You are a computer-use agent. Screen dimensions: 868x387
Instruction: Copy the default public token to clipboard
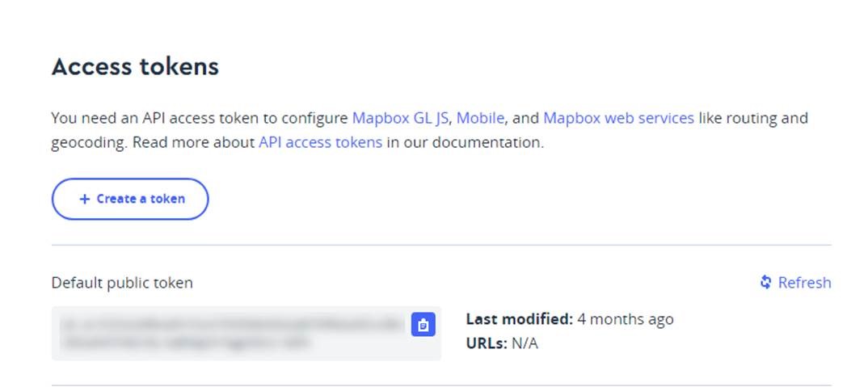(x=423, y=325)
